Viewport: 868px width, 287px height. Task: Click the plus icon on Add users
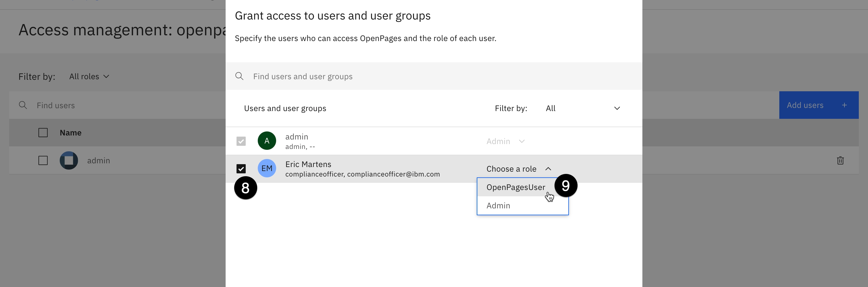[x=844, y=105]
